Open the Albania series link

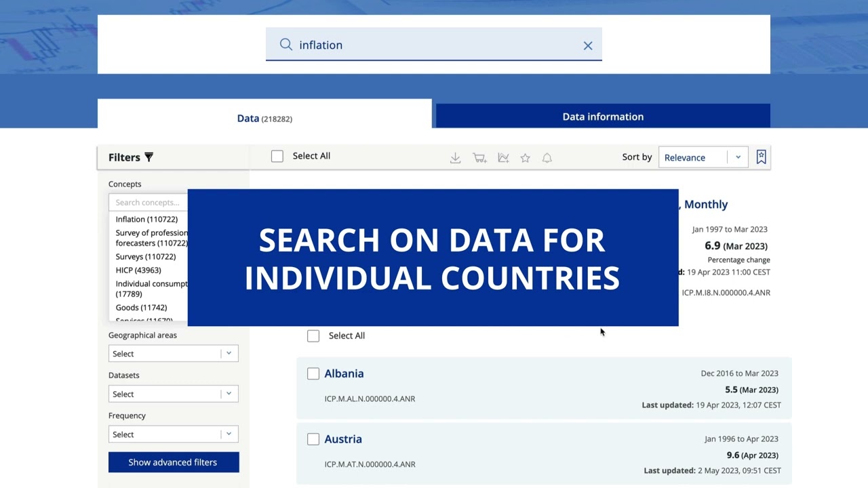[x=344, y=373]
